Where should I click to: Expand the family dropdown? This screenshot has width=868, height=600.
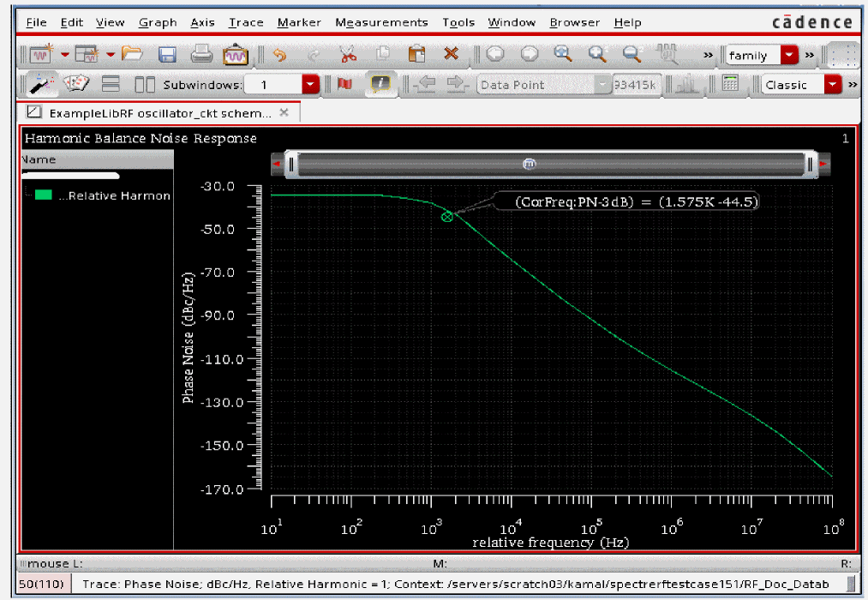pyautogui.click(x=789, y=56)
